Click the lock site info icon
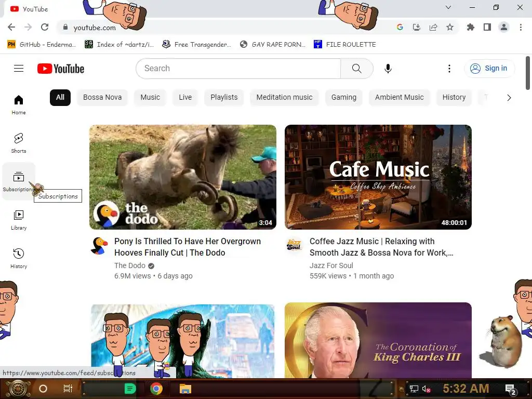532x399 pixels. pos(65,27)
